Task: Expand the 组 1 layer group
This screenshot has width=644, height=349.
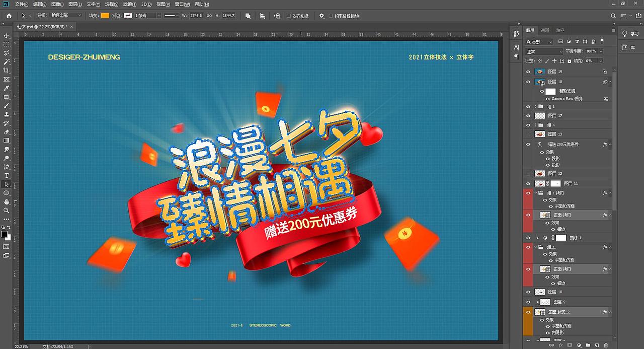Action: pyautogui.click(x=535, y=106)
